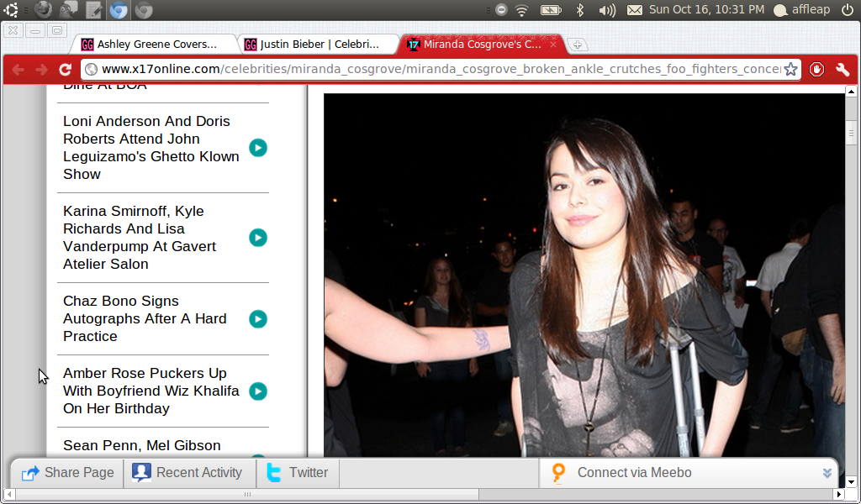Click the address bar URL field
This screenshot has width=861, height=504.
click(x=441, y=69)
